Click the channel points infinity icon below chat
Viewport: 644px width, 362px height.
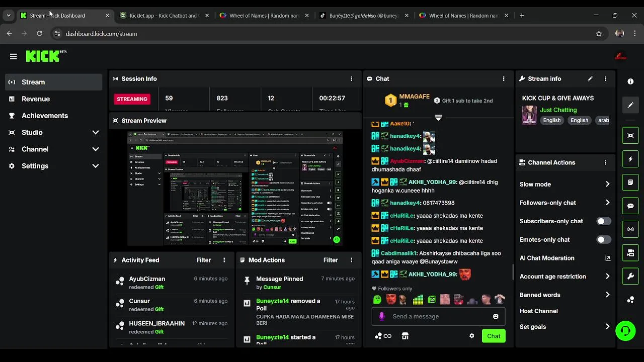383,336
